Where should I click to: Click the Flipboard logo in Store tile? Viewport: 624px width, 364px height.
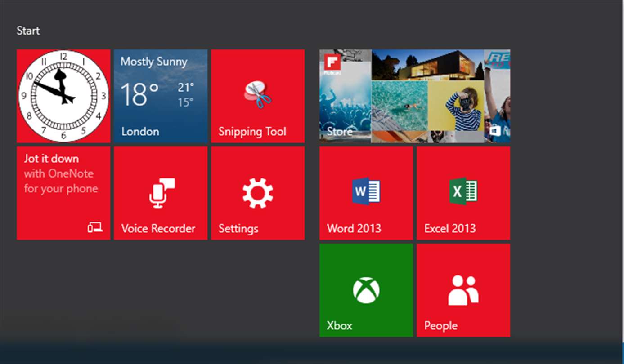pyautogui.click(x=332, y=65)
